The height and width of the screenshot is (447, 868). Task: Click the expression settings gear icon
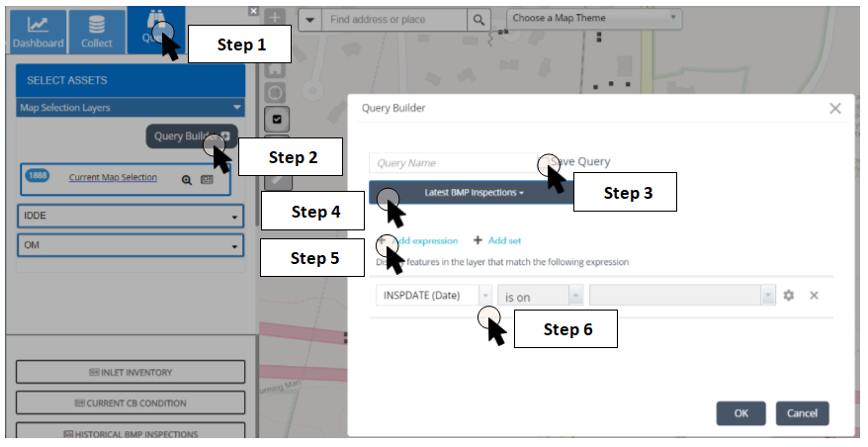789,296
